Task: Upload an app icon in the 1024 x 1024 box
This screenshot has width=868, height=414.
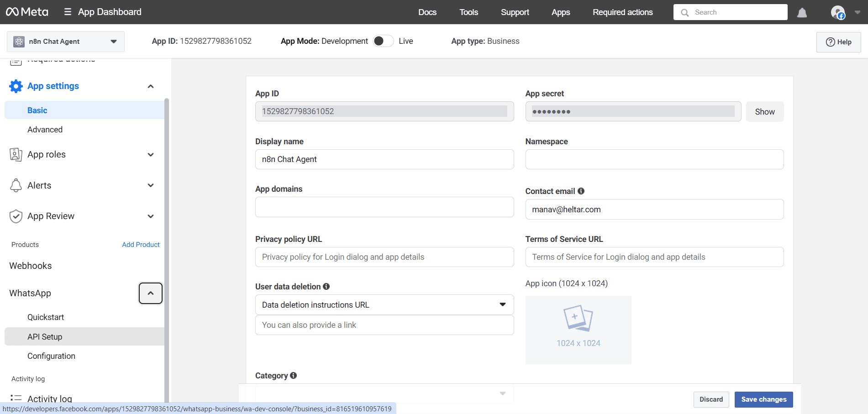Action: tap(578, 330)
